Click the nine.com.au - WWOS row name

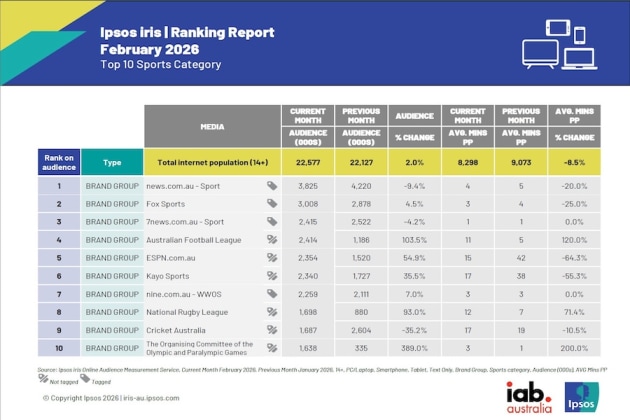pyautogui.click(x=184, y=294)
